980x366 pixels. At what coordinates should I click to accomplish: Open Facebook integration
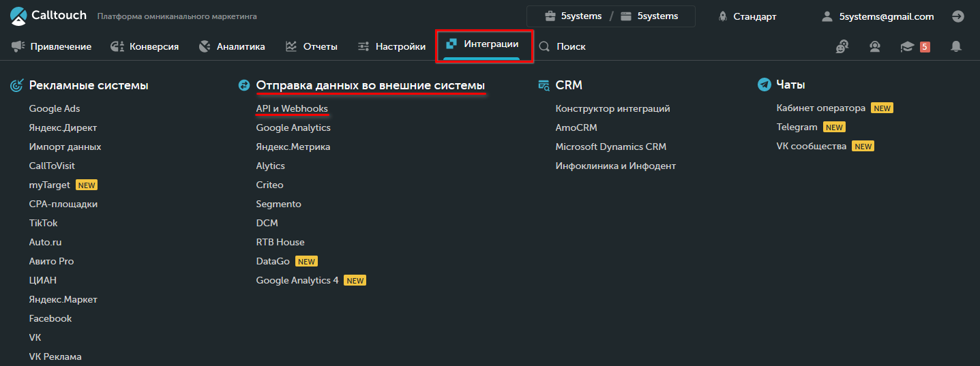[x=50, y=318]
